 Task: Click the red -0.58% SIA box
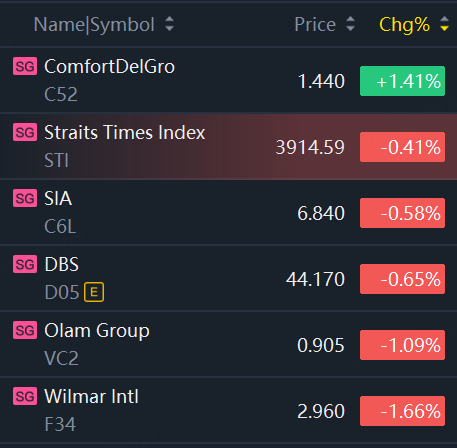click(402, 213)
